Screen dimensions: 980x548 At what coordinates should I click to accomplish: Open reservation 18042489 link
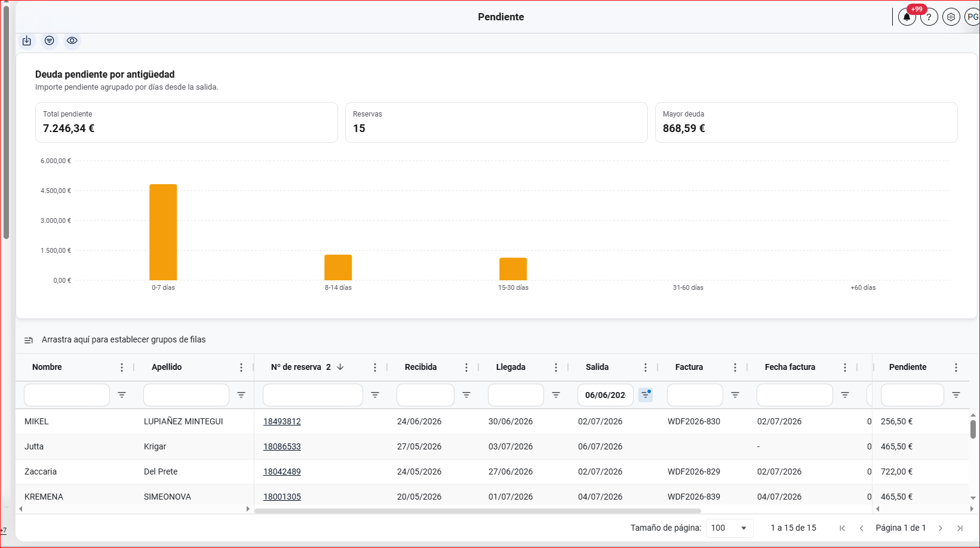pos(282,472)
